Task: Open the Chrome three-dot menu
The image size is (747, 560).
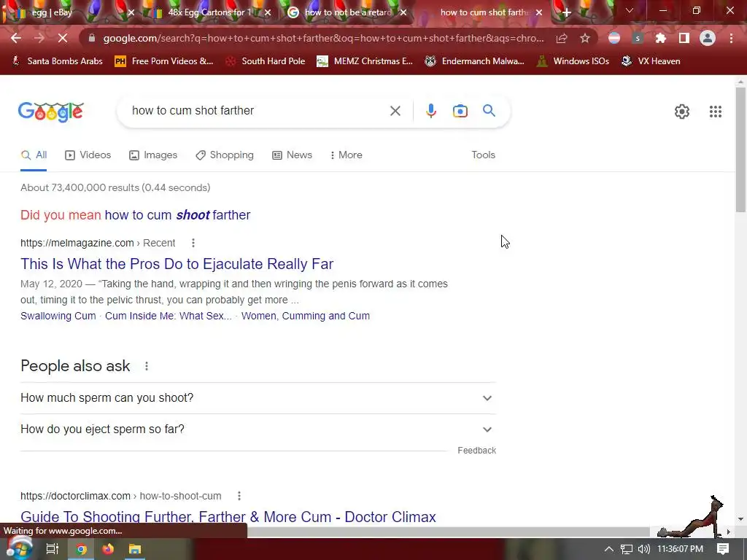Action: click(x=731, y=38)
